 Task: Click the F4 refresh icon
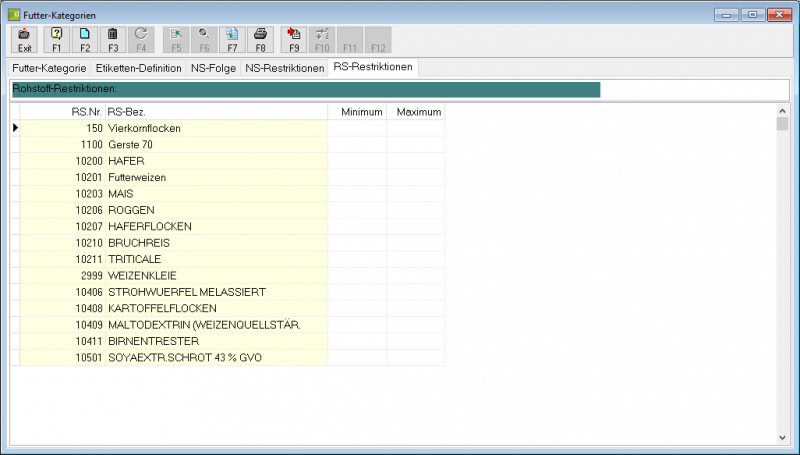(141, 40)
